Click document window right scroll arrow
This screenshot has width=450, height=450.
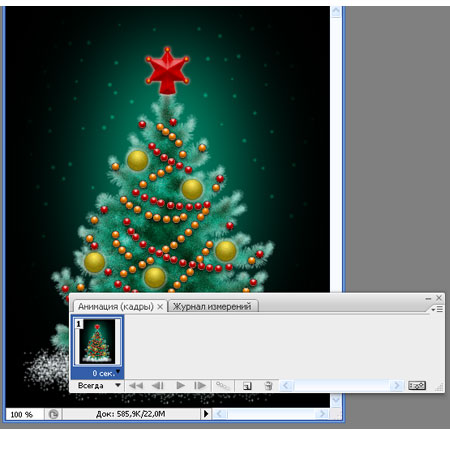coord(322,414)
